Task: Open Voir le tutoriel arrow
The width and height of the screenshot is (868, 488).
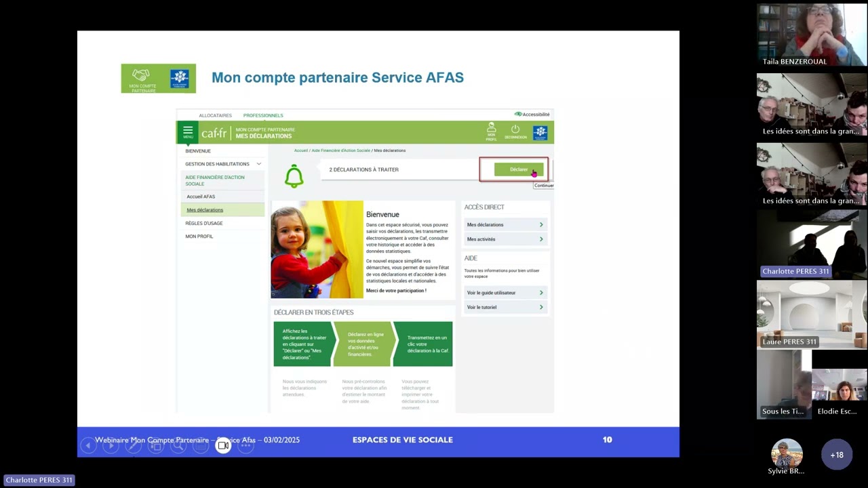Action: pyautogui.click(x=541, y=307)
